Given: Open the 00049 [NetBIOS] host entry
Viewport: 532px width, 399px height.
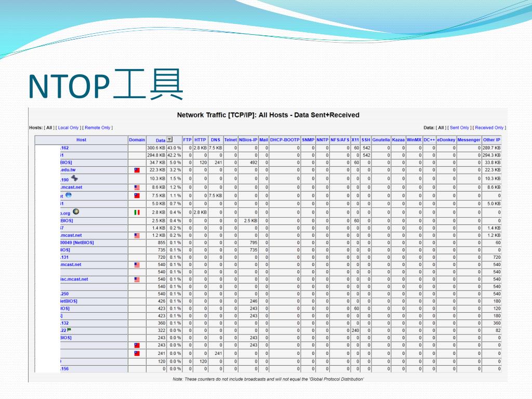Looking at the screenshot, I should coord(77,243).
